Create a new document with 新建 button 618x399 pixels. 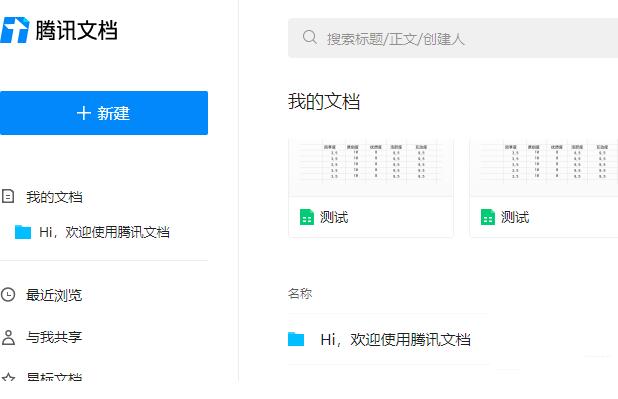pos(104,113)
